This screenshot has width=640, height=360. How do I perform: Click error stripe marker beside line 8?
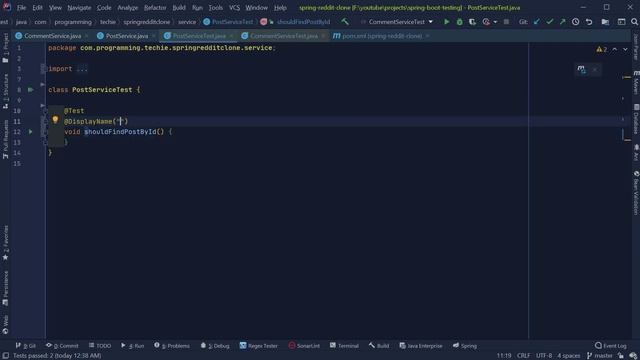point(627,77)
